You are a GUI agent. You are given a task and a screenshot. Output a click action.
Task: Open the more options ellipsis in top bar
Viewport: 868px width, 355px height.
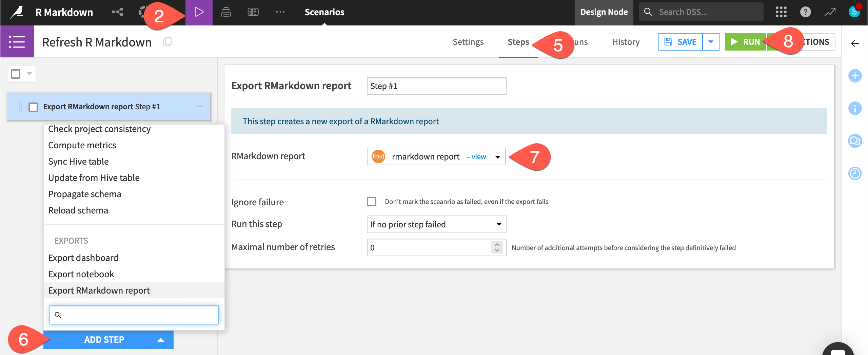[x=280, y=12]
